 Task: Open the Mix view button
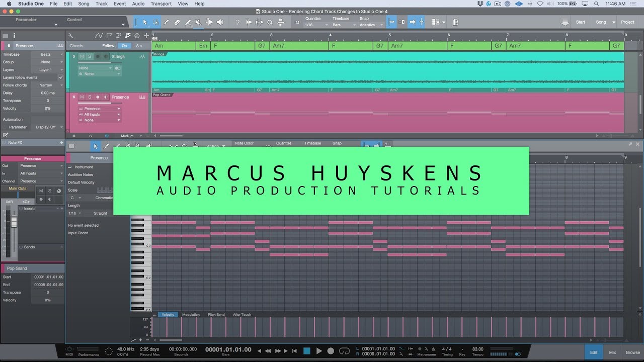(x=612, y=352)
